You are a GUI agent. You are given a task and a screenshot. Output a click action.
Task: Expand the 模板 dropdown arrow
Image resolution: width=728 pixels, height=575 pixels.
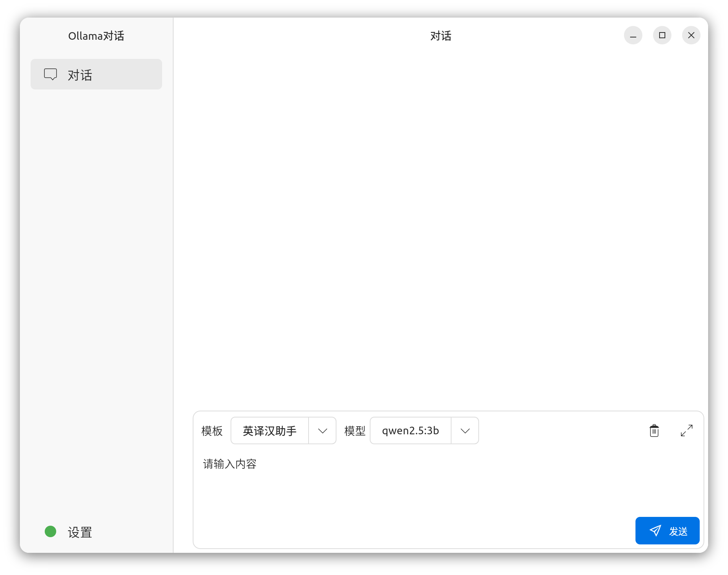322,431
